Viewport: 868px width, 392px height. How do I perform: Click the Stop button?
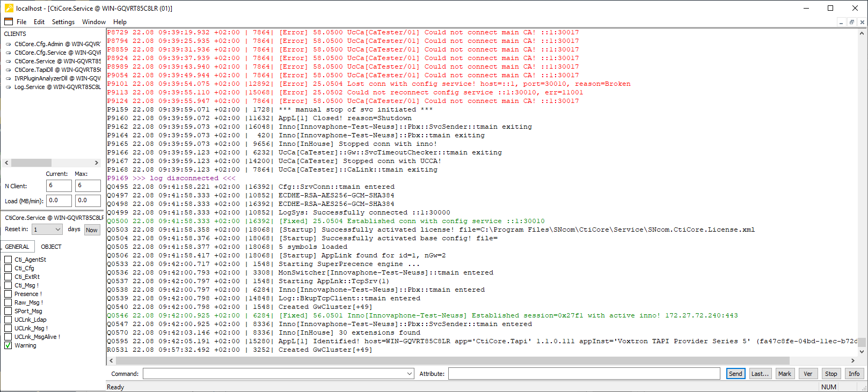(831, 374)
